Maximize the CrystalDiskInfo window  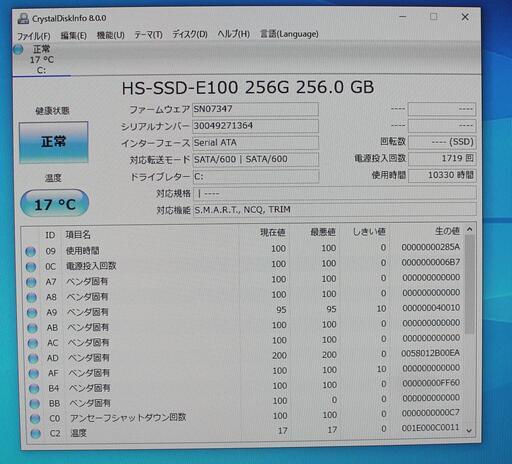pyautogui.click(x=434, y=17)
